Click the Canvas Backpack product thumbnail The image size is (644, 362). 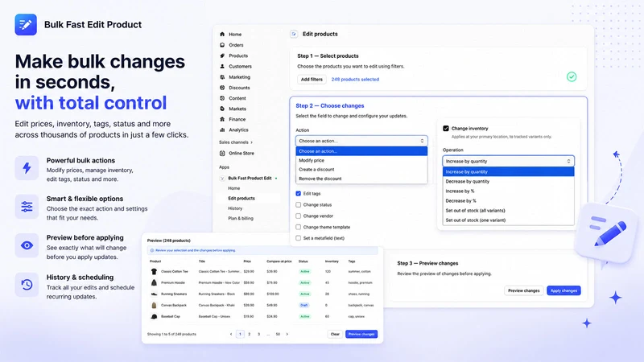click(154, 305)
